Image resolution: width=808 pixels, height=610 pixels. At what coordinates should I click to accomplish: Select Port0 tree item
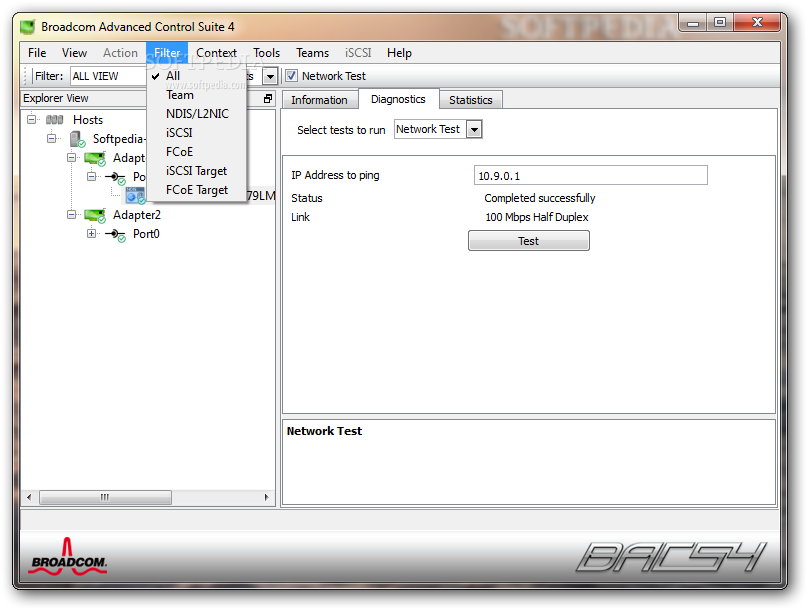tap(146, 234)
